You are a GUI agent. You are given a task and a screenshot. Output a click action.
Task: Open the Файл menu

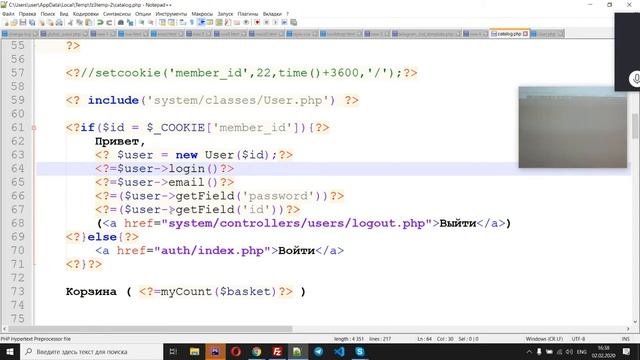(8, 14)
